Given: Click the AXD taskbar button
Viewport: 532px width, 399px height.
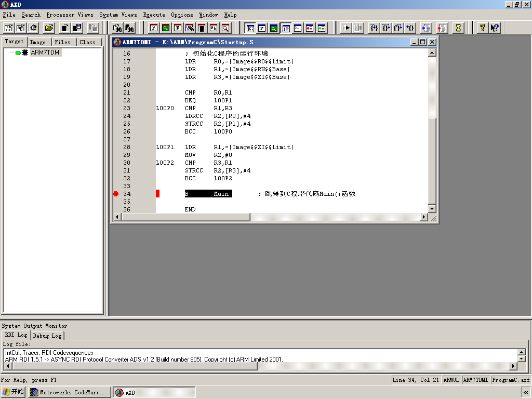Looking at the screenshot, I should pyautogui.click(x=154, y=393).
